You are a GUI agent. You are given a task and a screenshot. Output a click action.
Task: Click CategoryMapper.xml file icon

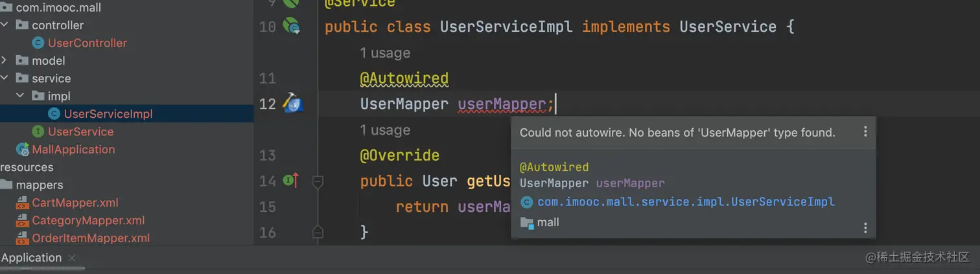click(x=22, y=220)
